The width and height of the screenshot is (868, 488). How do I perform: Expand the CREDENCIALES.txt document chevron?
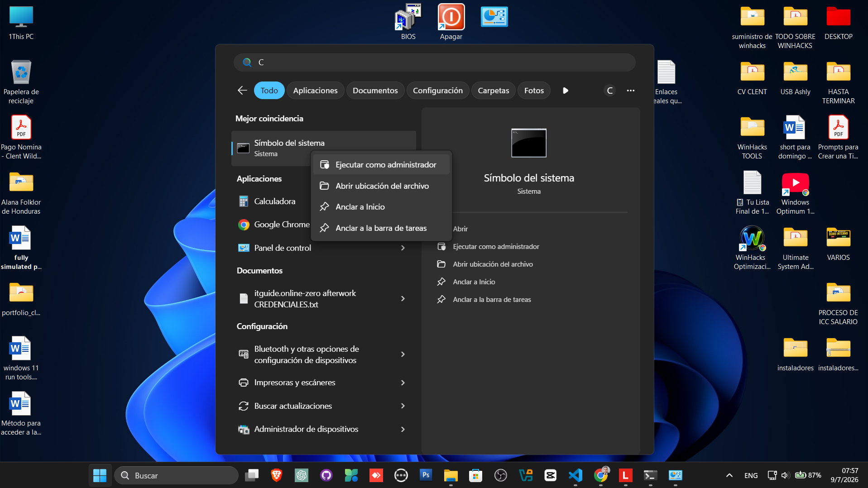403,299
